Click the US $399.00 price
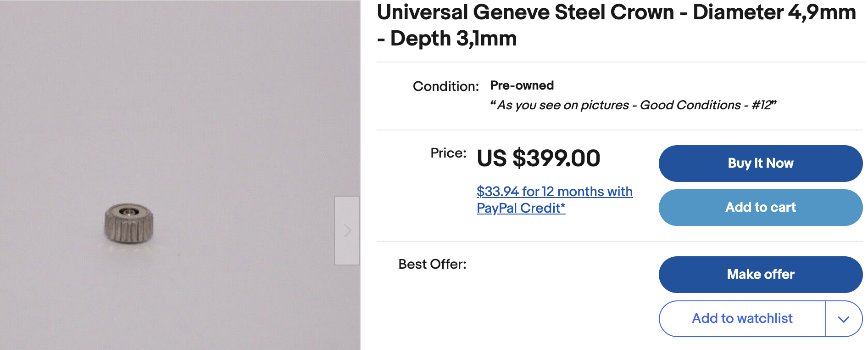Screen dimensions: 868x350 pos(538,158)
